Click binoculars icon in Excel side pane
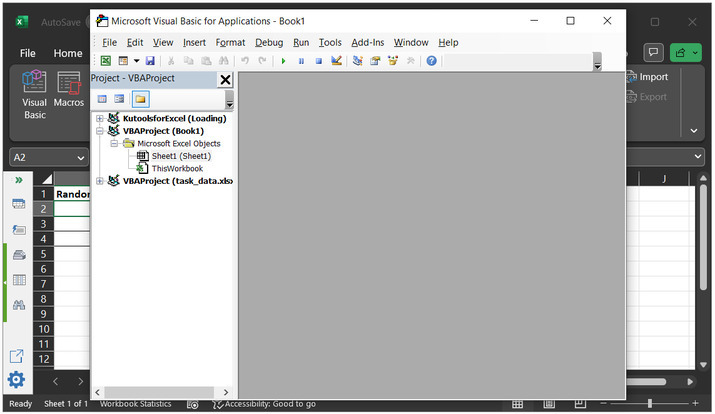This screenshot has height=414, width=715. pos(19,305)
